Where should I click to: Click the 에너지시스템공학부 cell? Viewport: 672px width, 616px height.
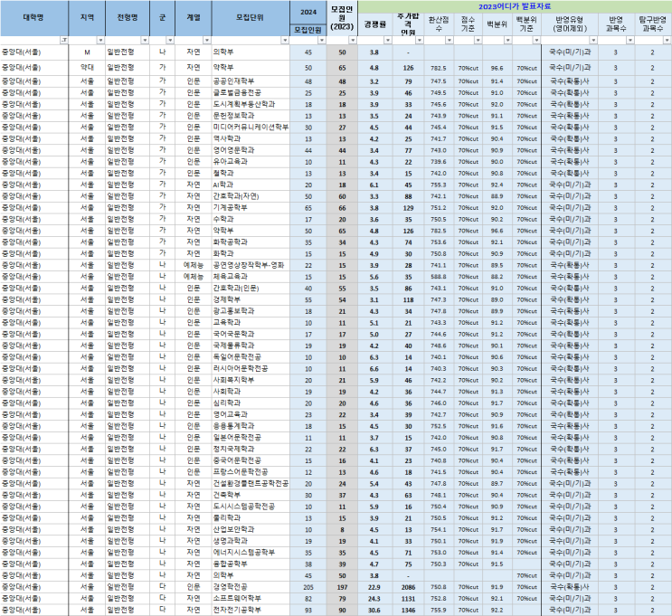point(251,553)
